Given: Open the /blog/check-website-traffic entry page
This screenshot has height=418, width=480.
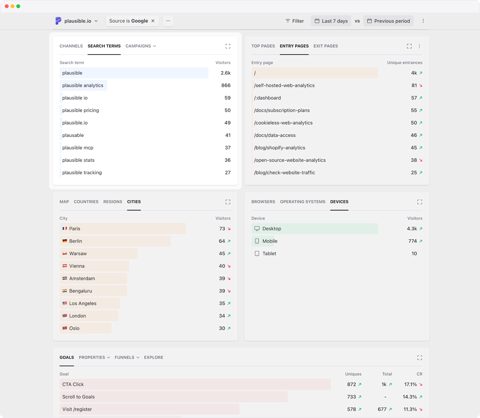Looking at the screenshot, I should click(284, 173).
